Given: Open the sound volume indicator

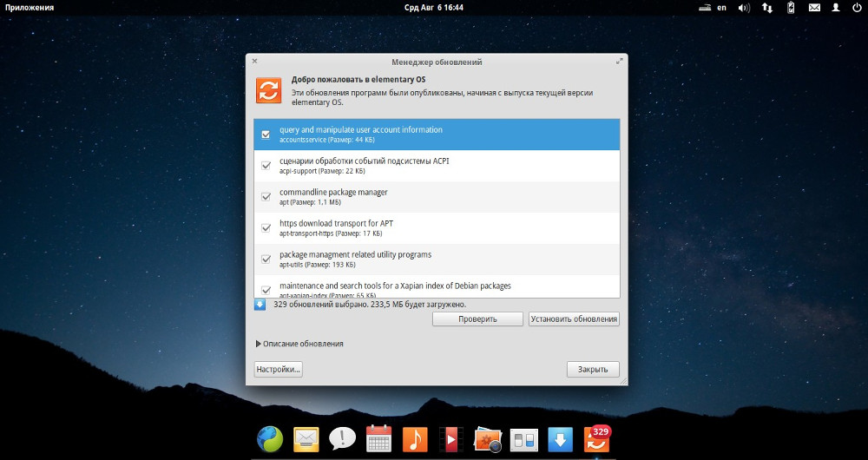Looking at the screenshot, I should click(x=744, y=8).
